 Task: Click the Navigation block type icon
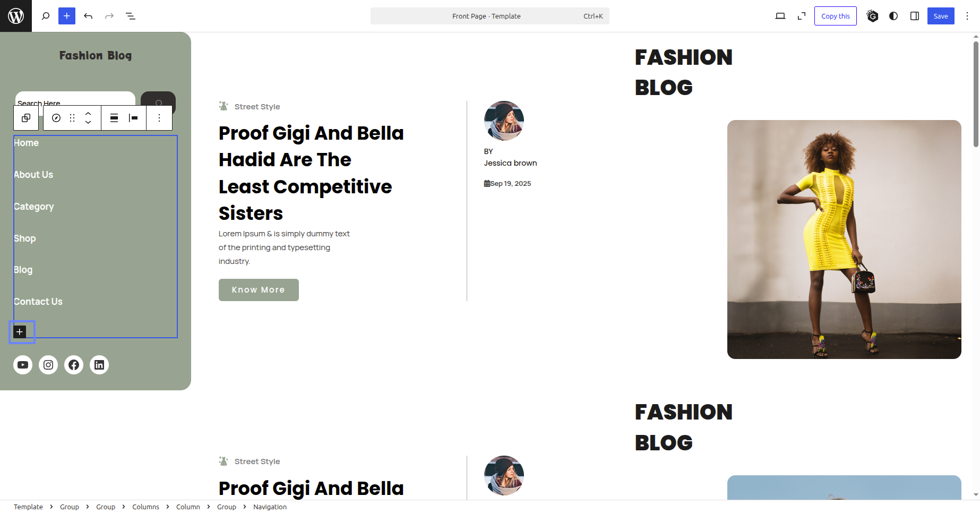[56, 118]
